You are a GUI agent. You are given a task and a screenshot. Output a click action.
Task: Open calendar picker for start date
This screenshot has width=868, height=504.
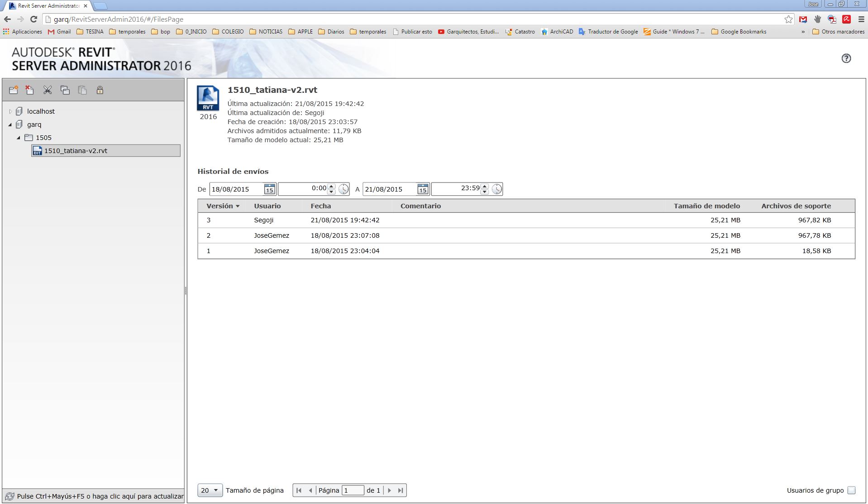269,189
